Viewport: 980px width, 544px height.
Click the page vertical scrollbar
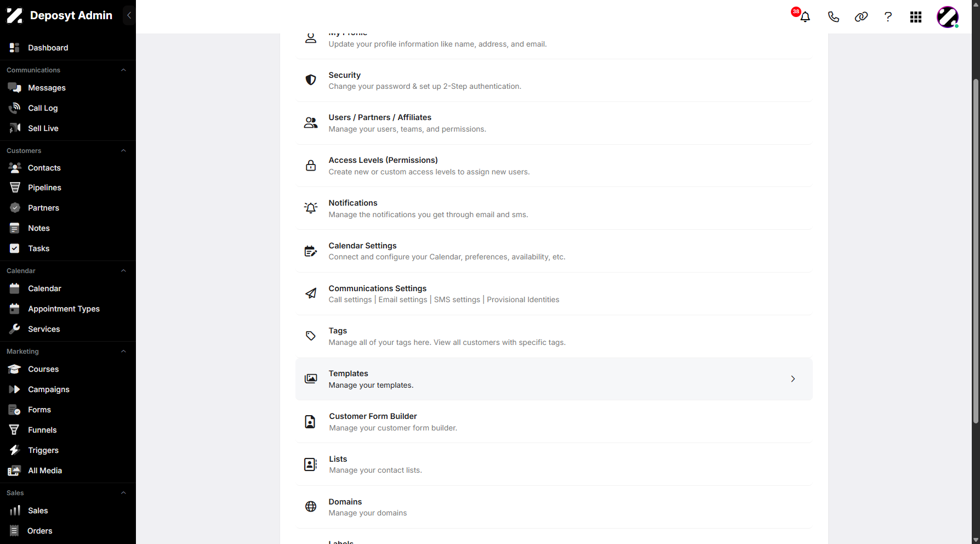[x=976, y=251]
